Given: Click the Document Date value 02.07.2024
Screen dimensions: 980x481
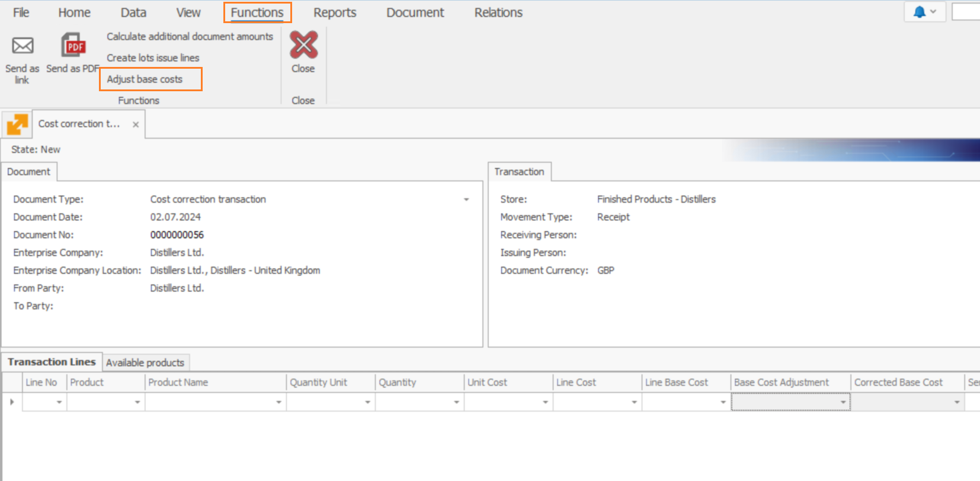Looking at the screenshot, I should coord(175,217).
